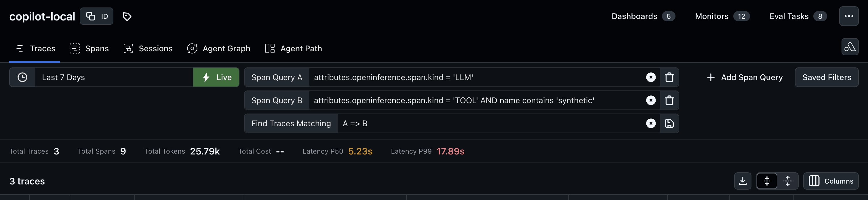
Task: Open the AI assistant icon right of tabs
Action: (850, 47)
